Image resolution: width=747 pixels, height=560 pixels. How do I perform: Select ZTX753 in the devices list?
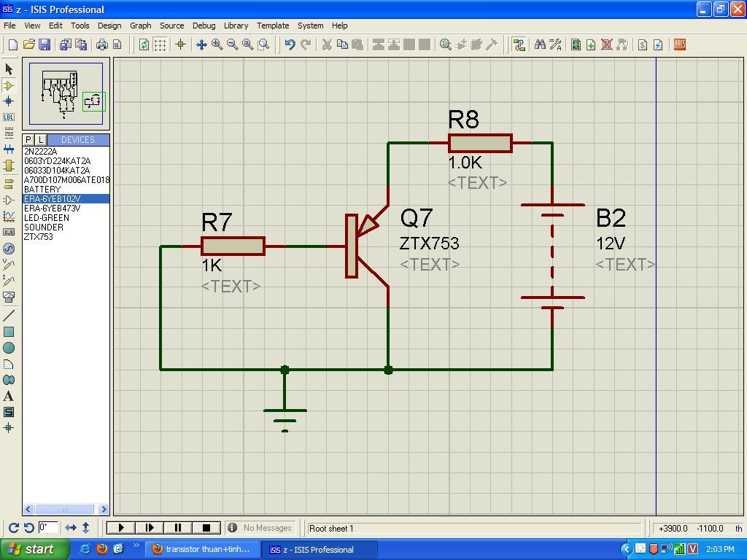click(39, 237)
